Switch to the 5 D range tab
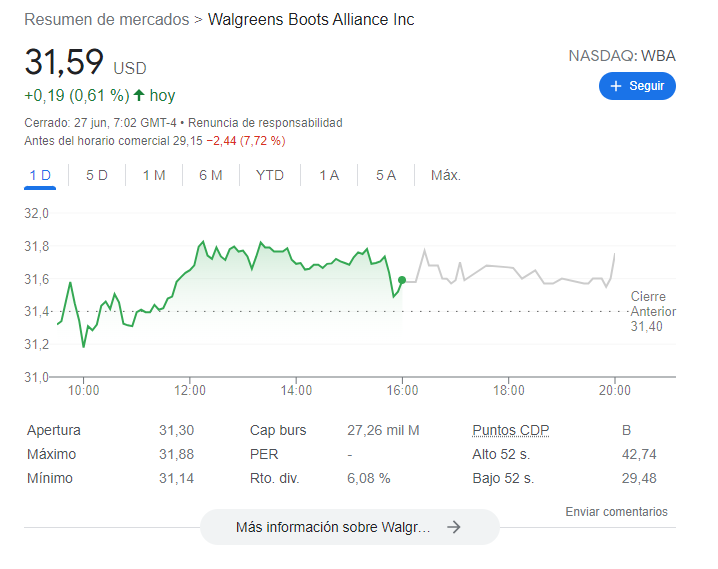 point(97,175)
